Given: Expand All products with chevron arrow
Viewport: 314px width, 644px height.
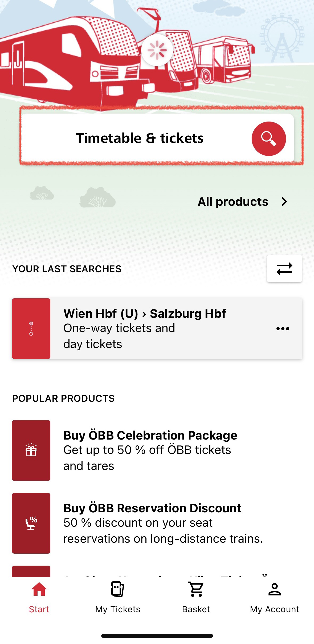Looking at the screenshot, I should click(284, 202).
